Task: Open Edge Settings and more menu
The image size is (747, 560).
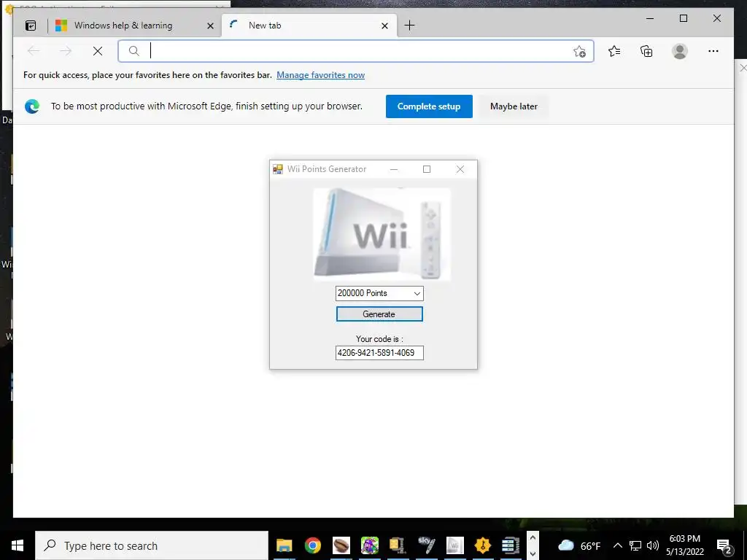Action: pos(713,51)
